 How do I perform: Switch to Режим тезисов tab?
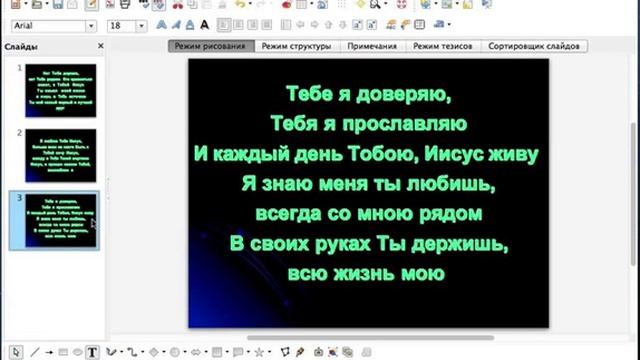click(x=443, y=46)
